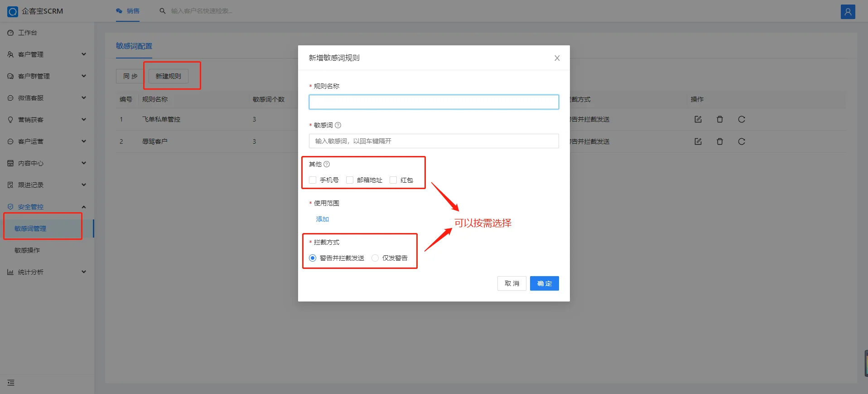This screenshot has width=868, height=394.
Task: Expand the 跟进记录 menu chevron
Action: point(84,185)
